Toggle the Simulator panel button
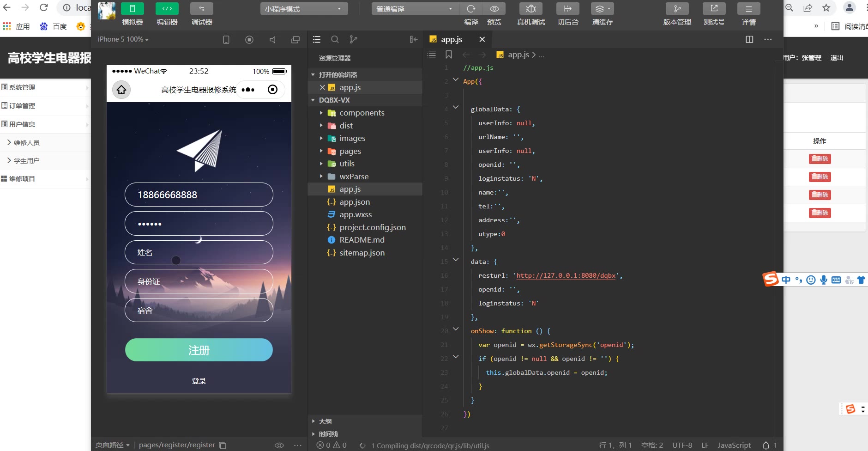The image size is (868, 451). point(133,9)
